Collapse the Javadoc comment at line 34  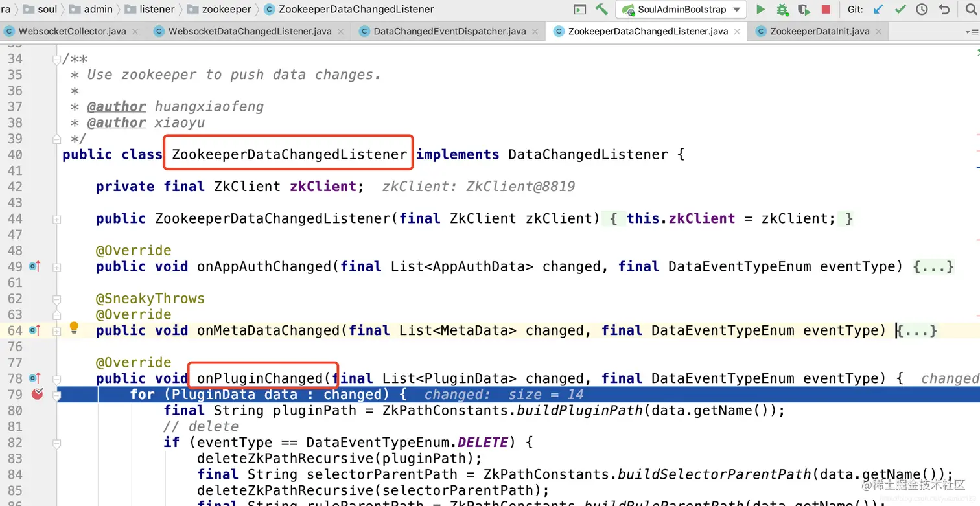[x=56, y=60]
